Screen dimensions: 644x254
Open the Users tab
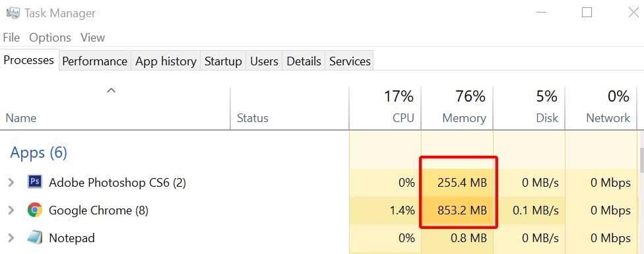[x=264, y=61]
